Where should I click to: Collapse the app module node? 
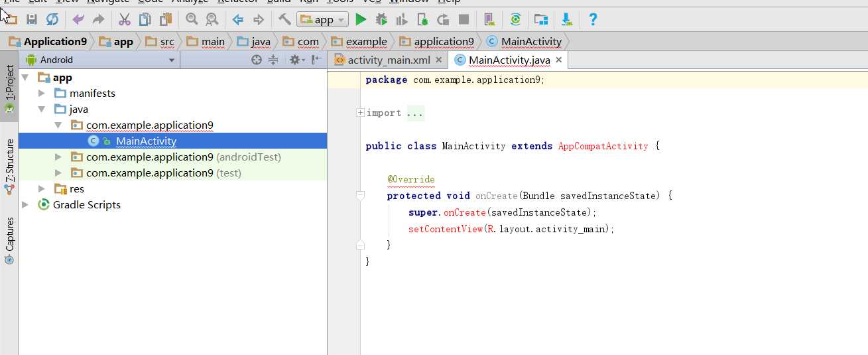[x=25, y=78]
